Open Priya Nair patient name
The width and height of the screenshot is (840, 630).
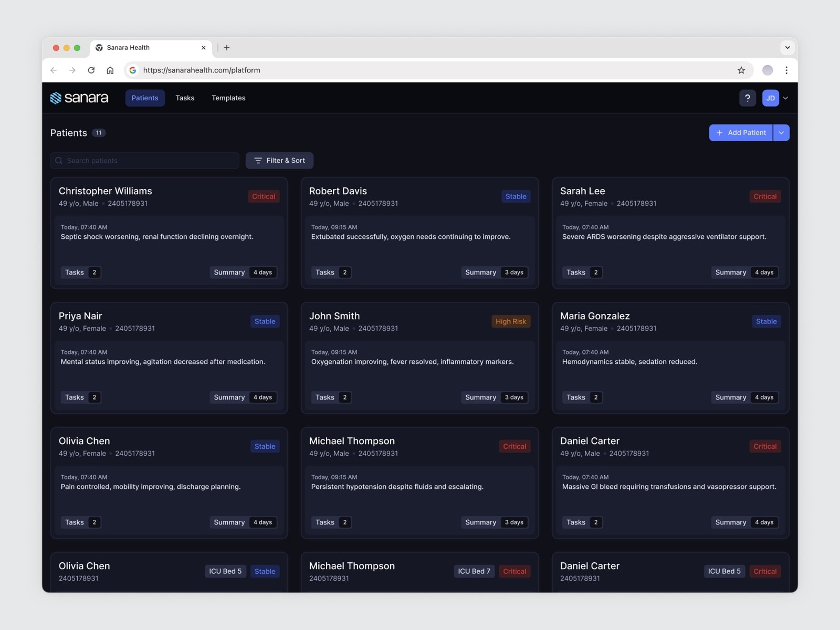pos(80,316)
